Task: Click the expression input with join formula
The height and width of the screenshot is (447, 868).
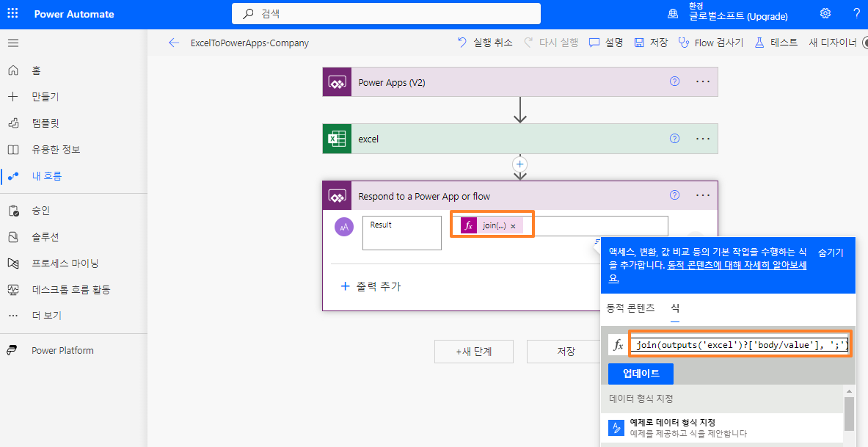Action: (x=740, y=345)
